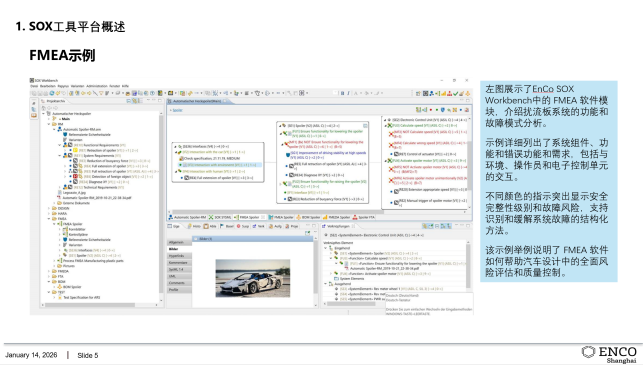The width and height of the screenshot is (643, 365).
Task: Switch to the Spoiler FTA bottom tab
Action: [x=364, y=217]
